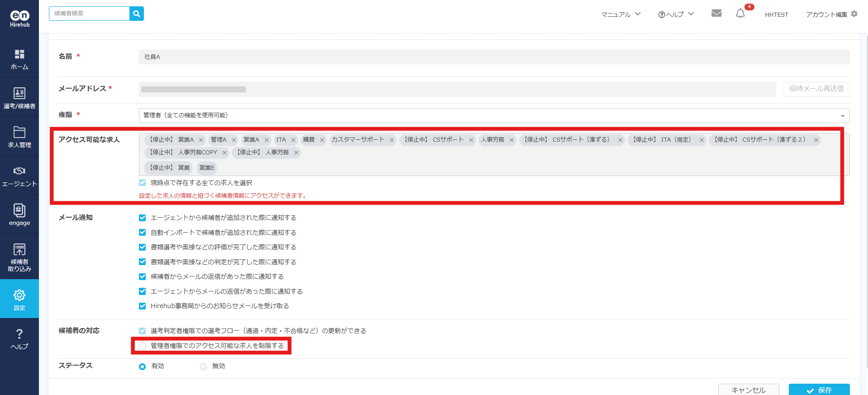Open エージェント handshake icon in sidebar
Image resolution: width=868 pixels, height=395 pixels.
pos(19,176)
